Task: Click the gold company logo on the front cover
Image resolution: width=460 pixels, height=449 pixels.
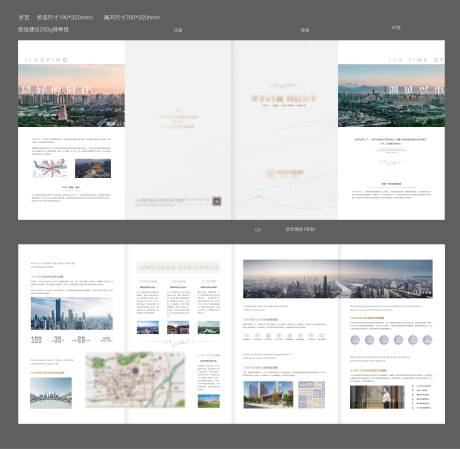Action: 285,173
